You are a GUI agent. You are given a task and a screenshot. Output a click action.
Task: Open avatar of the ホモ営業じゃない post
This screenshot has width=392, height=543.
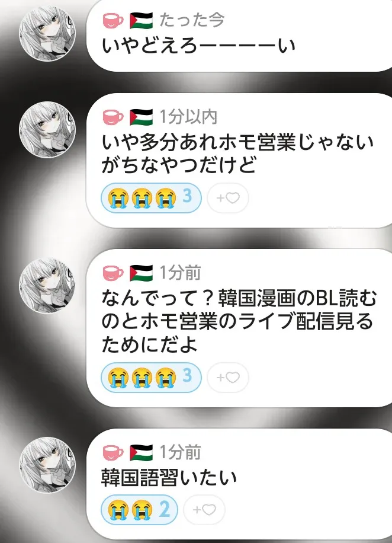[x=47, y=129]
